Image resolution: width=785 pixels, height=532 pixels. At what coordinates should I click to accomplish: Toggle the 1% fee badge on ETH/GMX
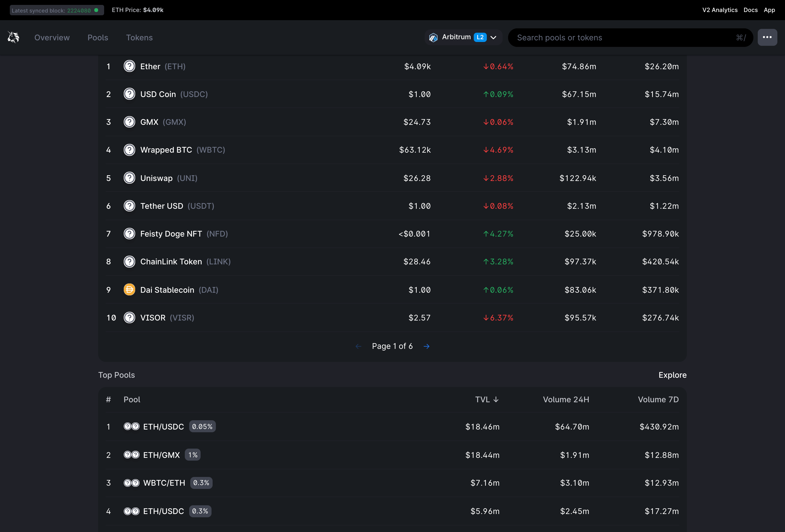coord(192,455)
